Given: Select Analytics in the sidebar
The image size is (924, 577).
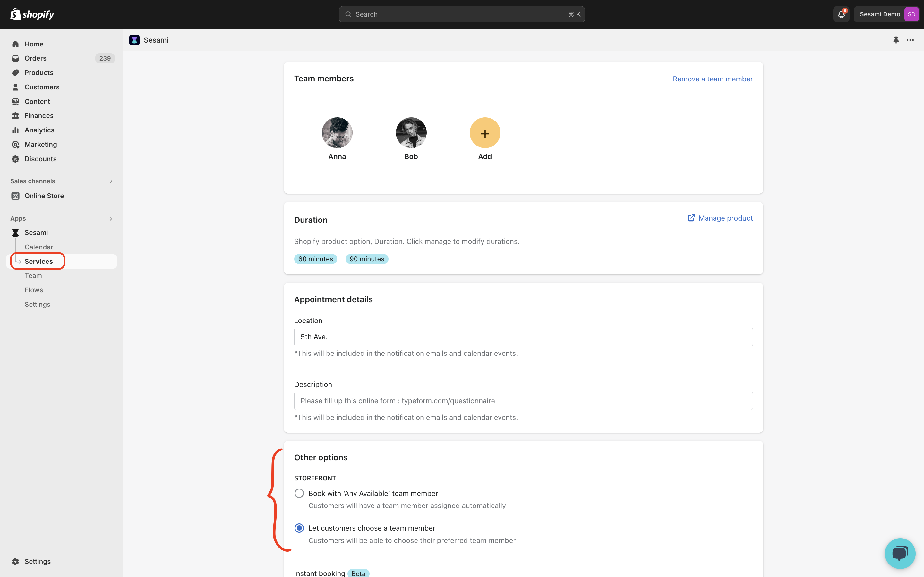Looking at the screenshot, I should pos(39,130).
